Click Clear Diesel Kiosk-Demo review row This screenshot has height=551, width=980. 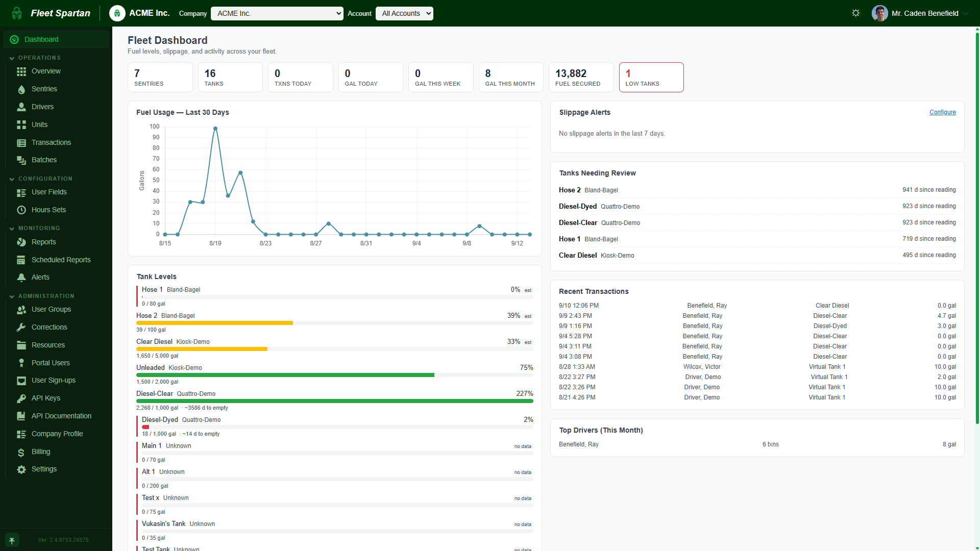757,256
